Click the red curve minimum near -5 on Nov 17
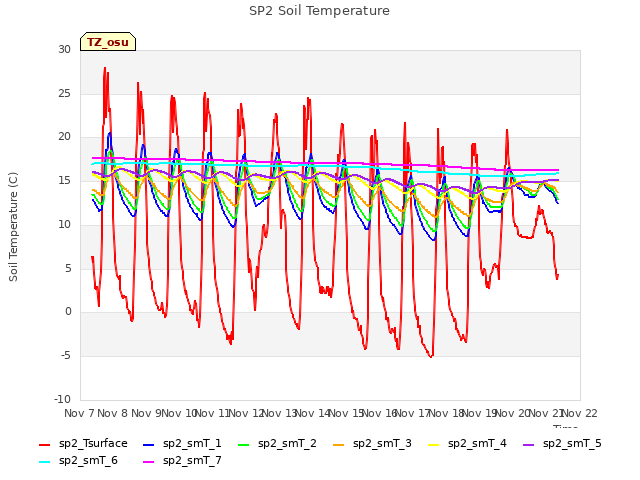Screen dimensions: 640x480 click(431, 356)
